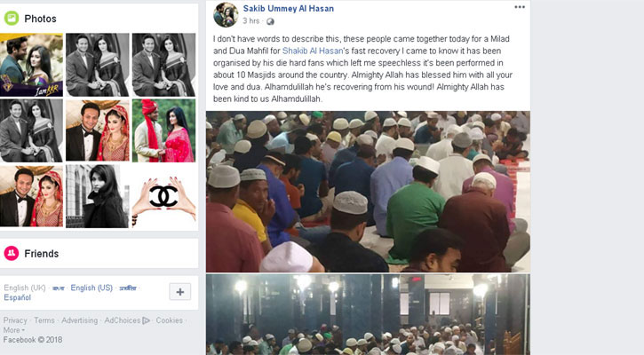Screen dimensions: 644x355
Task: Click the Shakib Al Hasan tagged link
Action: (x=313, y=51)
